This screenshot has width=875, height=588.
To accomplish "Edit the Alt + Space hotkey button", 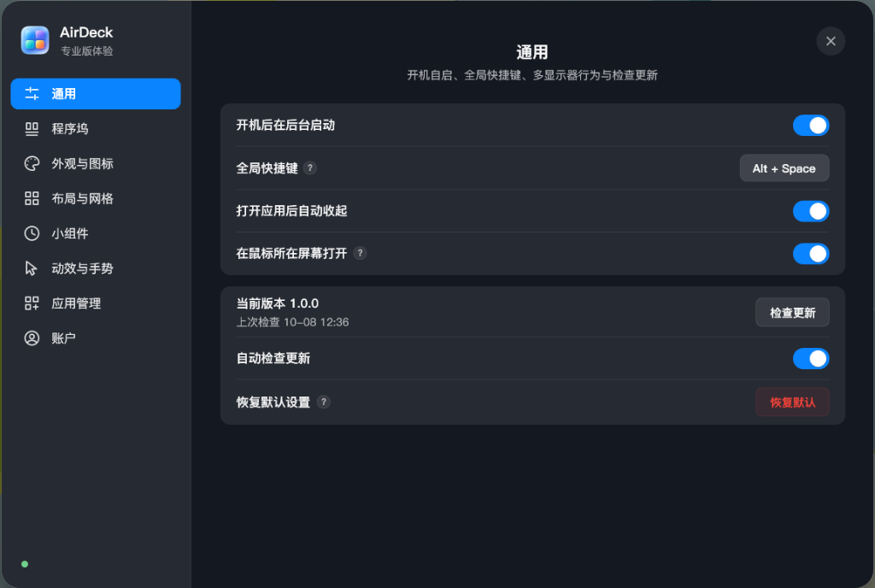I will coord(784,168).
